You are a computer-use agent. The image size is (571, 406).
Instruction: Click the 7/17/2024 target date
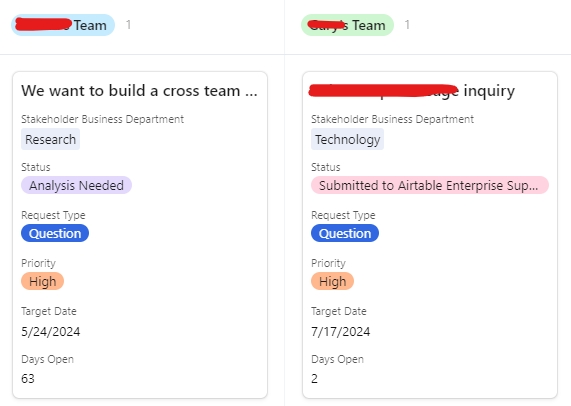pyautogui.click(x=340, y=332)
